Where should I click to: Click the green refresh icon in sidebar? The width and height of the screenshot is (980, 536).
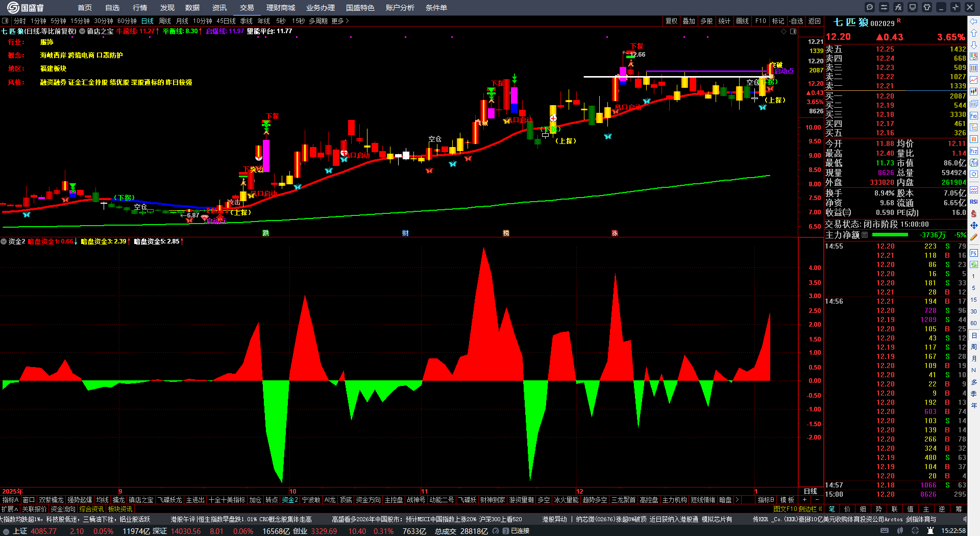[x=974, y=264]
